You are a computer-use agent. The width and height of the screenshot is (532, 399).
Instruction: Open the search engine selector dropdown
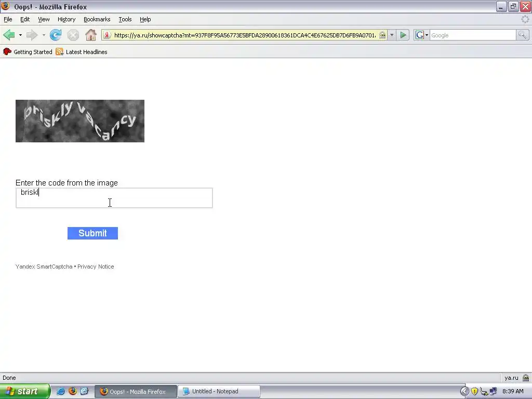coord(422,35)
